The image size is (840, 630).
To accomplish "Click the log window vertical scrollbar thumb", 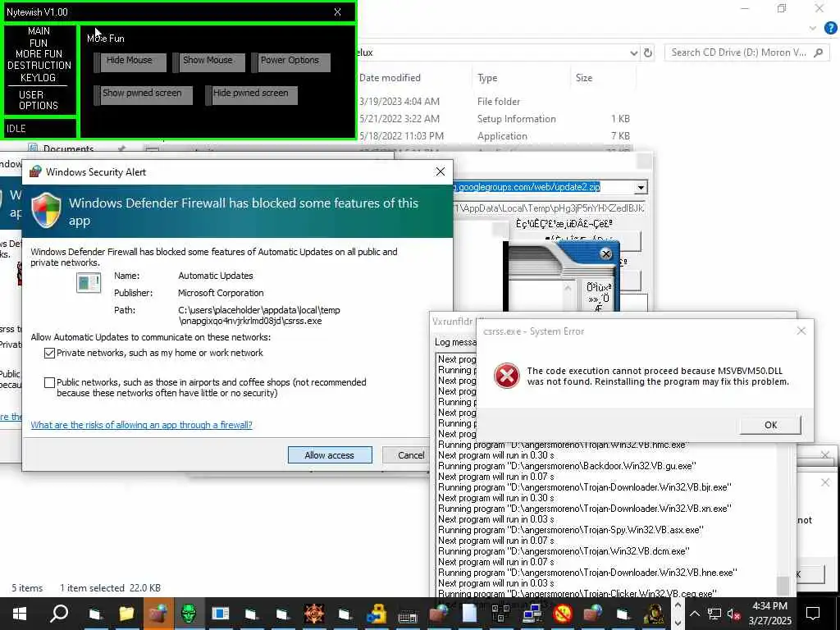I will point(783,584).
